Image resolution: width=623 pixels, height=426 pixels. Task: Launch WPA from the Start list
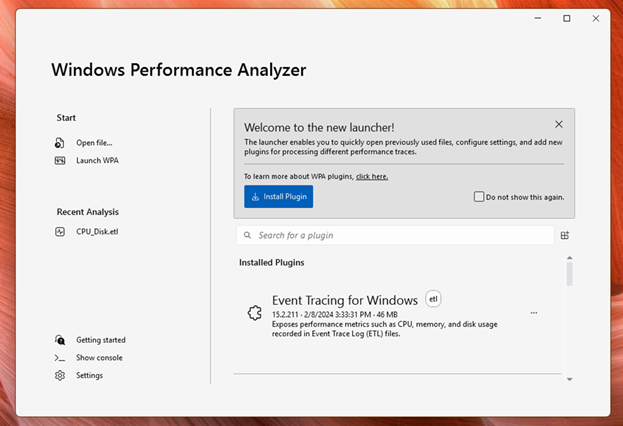point(97,161)
